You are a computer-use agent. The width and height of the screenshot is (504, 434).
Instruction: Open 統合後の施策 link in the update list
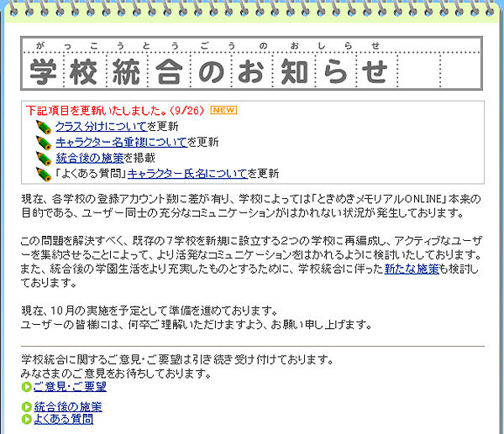point(89,158)
